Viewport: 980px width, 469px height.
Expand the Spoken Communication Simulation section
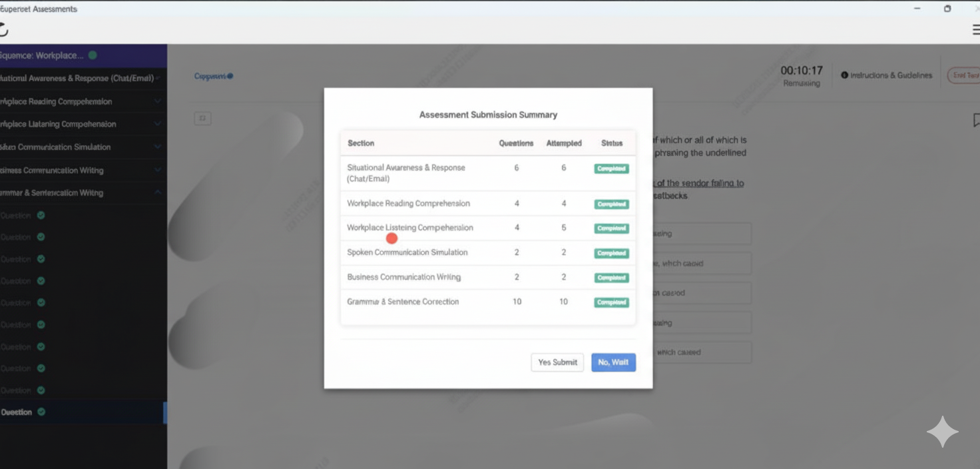158,147
